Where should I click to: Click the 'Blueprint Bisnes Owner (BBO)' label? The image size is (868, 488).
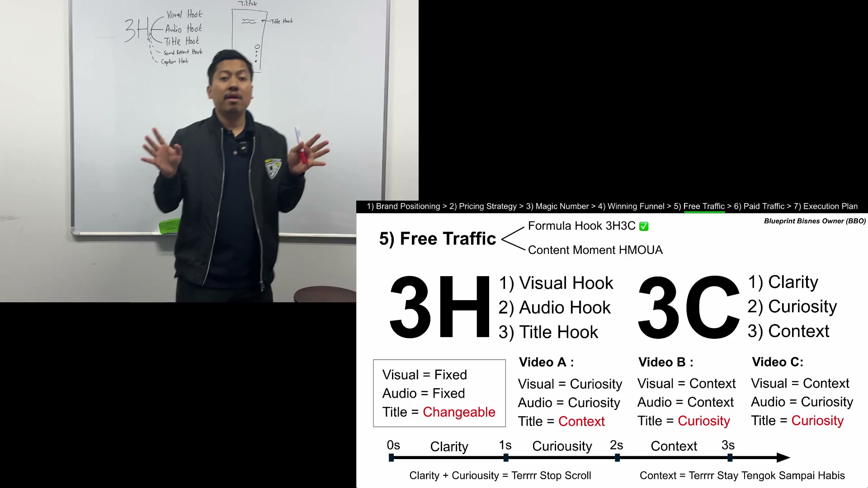click(815, 221)
